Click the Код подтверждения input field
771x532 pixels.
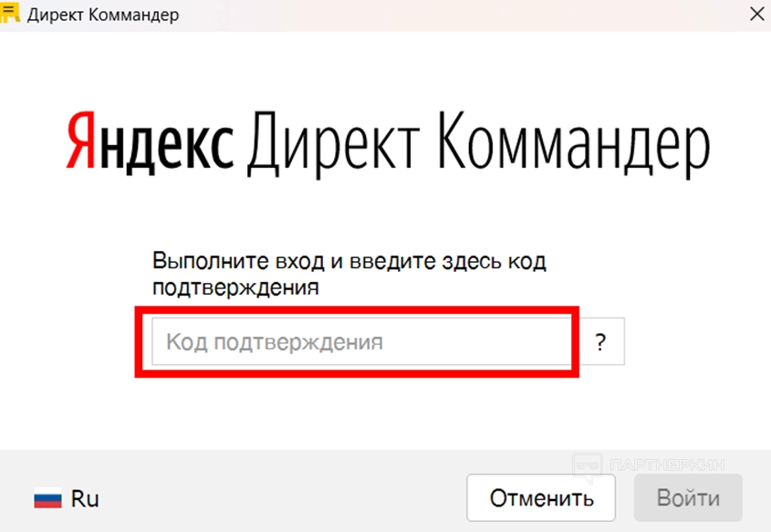point(362,341)
